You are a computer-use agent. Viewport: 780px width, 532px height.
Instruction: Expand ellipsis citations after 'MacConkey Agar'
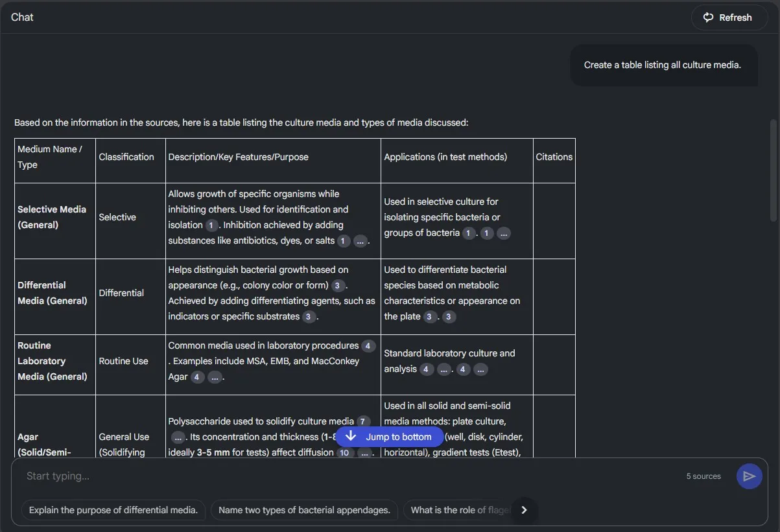pos(215,377)
